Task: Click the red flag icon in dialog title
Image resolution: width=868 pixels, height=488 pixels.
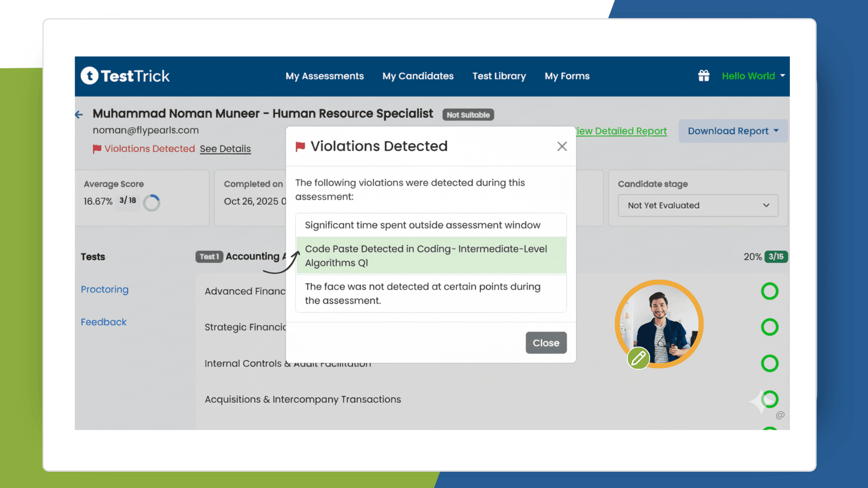Action: 300,146
